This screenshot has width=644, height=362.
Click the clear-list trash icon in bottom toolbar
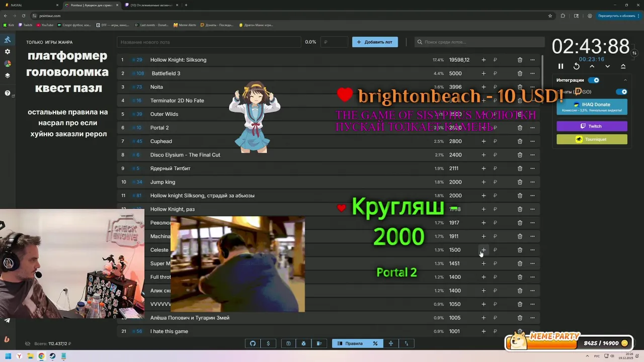pos(319,343)
